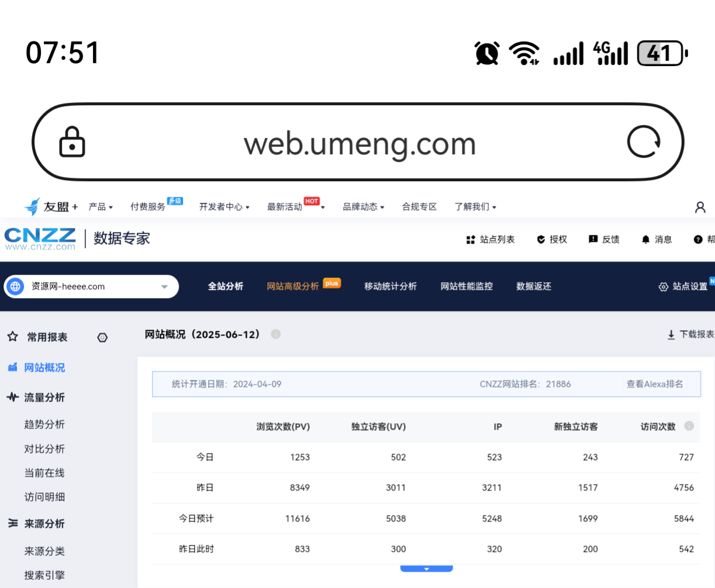Click 站点设置 gear icon
Image resolution: width=715 pixels, height=588 pixels.
point(663,287)
